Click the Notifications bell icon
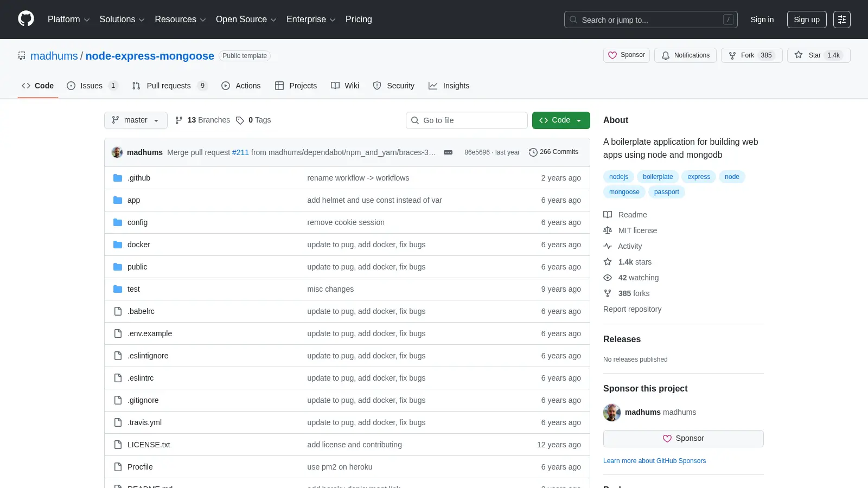Viewport: 868px width, 488px height. (x=666, y=55)
